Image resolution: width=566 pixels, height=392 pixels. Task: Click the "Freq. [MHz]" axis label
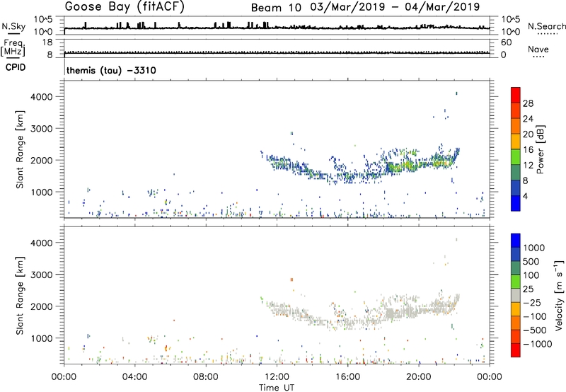[13, 48]
